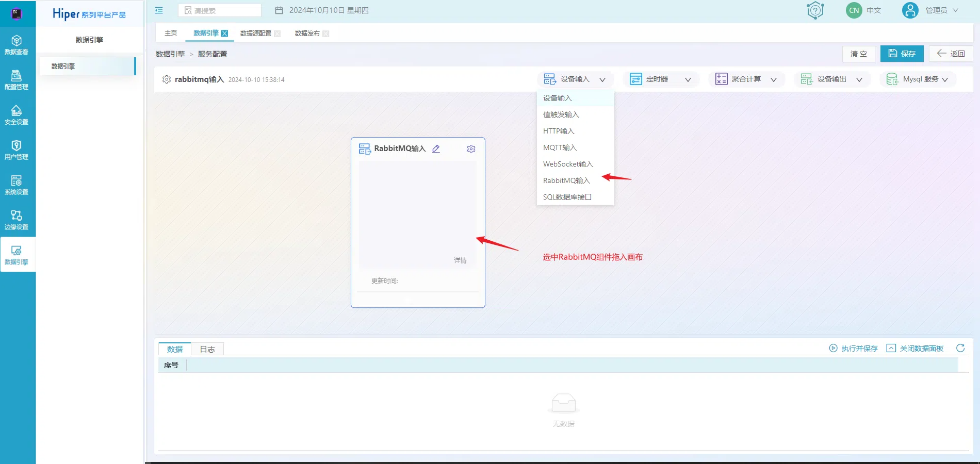Click the CN language badge
This screenshot has width=980, height=464.
[854, 10]
